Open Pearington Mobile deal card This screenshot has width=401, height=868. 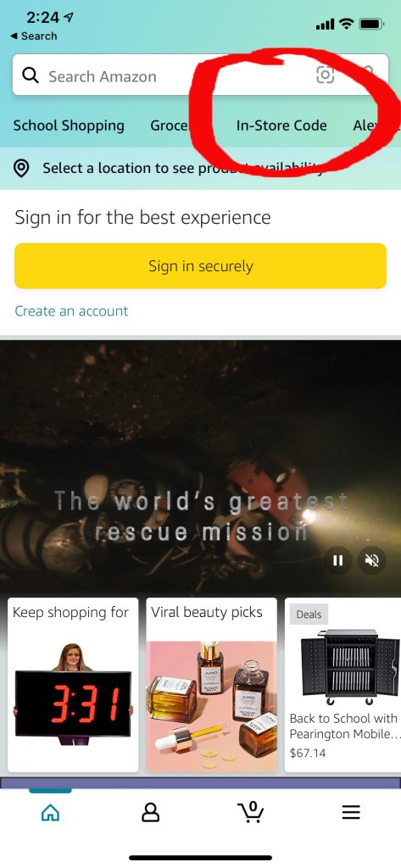[343, 685]
